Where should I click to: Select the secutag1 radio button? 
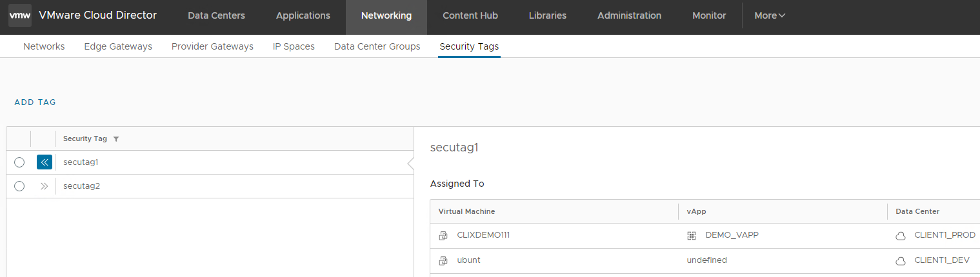pos(19,162)
